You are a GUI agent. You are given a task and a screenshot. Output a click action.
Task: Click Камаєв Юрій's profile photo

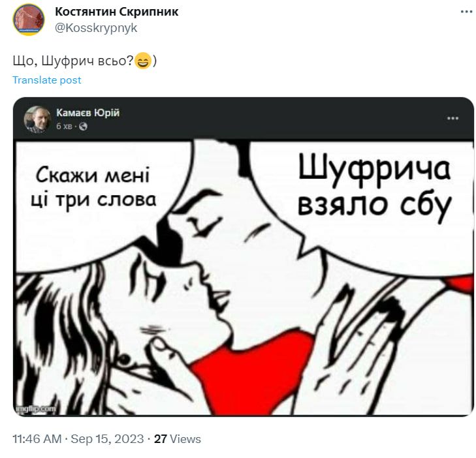[x=37, y=119]
